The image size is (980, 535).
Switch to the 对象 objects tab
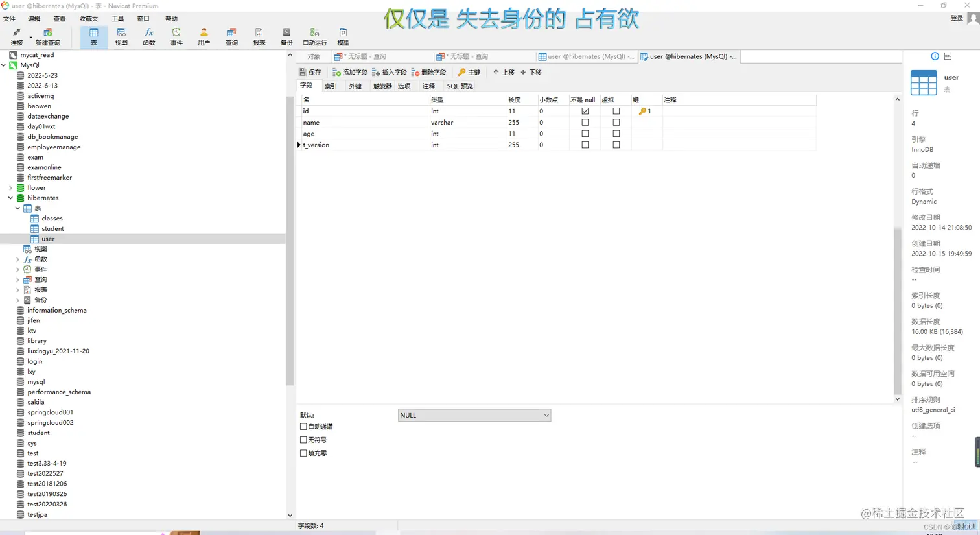[x=314, y=56]
